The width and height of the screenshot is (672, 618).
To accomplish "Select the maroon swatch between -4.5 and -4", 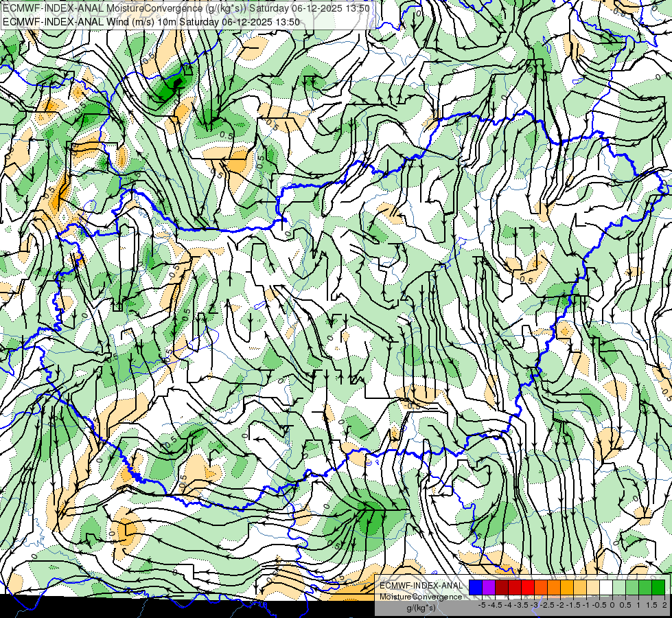I will tap(502, 588).
